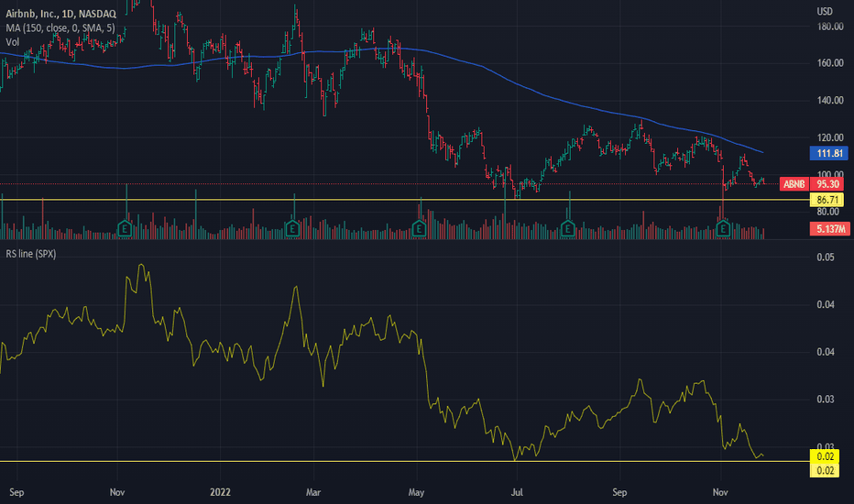Open earnings marker in August 2022

(x=567, y=228)
